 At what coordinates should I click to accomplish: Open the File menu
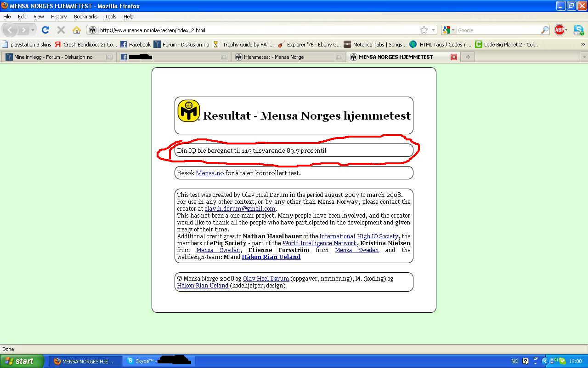[x=7, y=17]
